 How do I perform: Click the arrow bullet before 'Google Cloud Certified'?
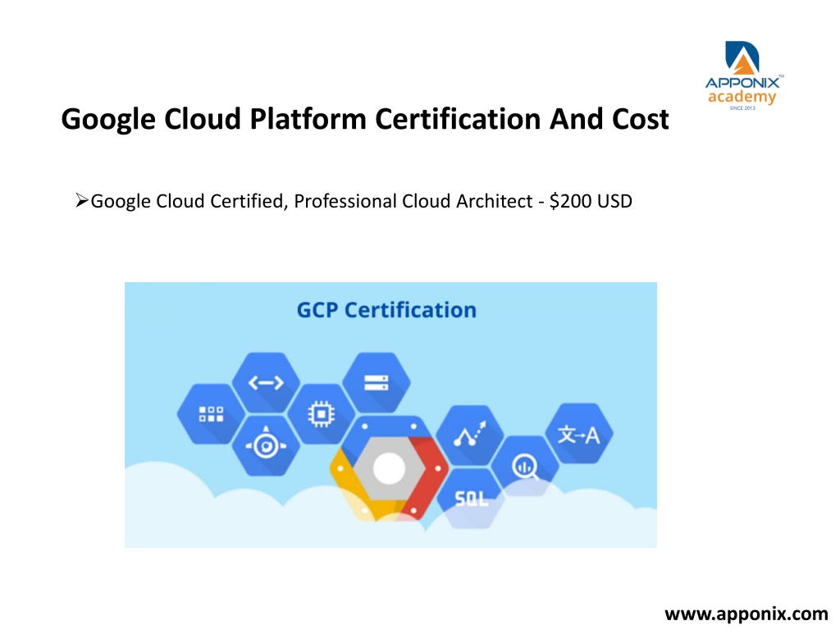81,200
